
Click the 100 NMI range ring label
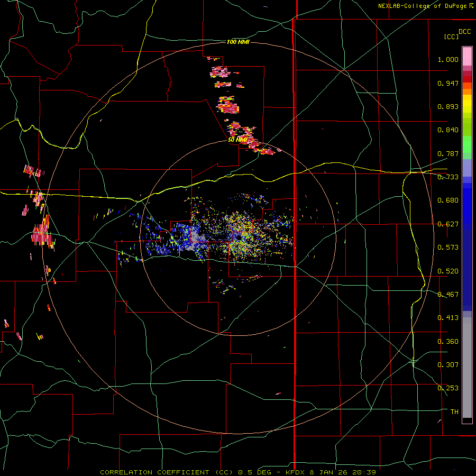(239, 42)
